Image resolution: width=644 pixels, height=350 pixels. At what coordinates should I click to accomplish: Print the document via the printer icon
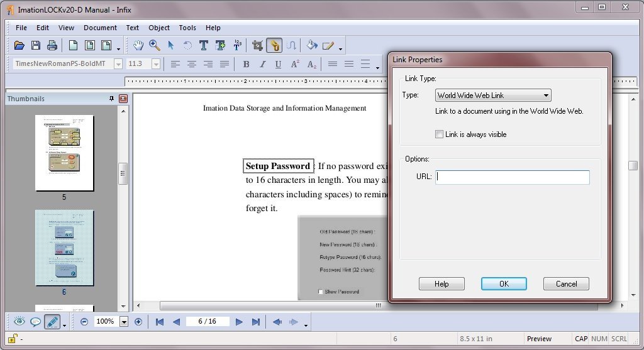52,45
